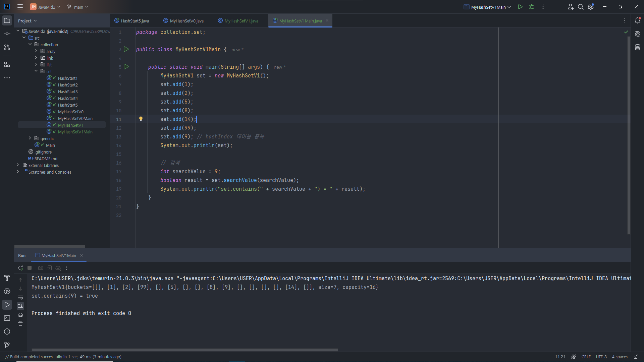Viewport: 644px width, 362px height.
Task: Expand Scratches and Consoles node
Action: point(18,172)
